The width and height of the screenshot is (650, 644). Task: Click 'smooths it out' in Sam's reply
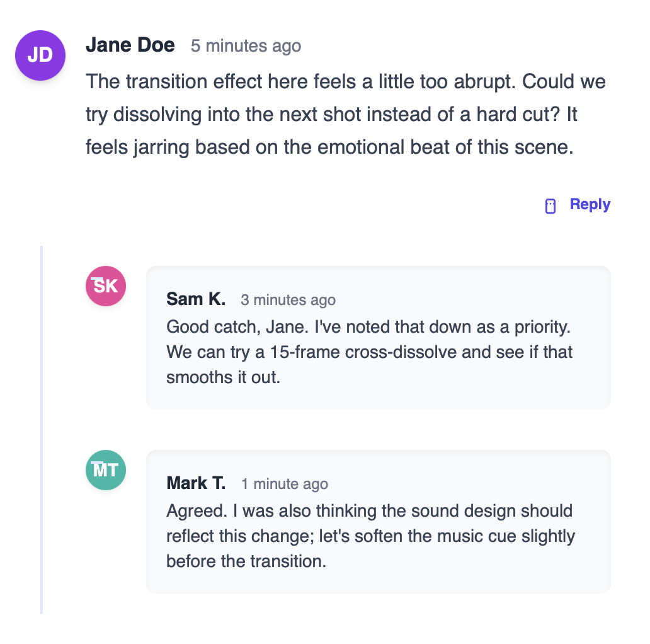click(222, 377)
